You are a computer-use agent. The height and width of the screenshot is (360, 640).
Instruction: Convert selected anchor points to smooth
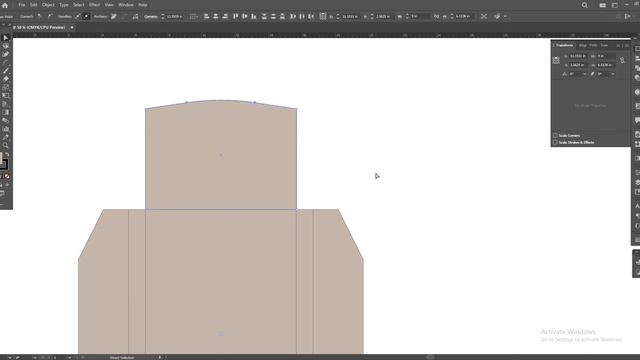(x=50, y=16)
